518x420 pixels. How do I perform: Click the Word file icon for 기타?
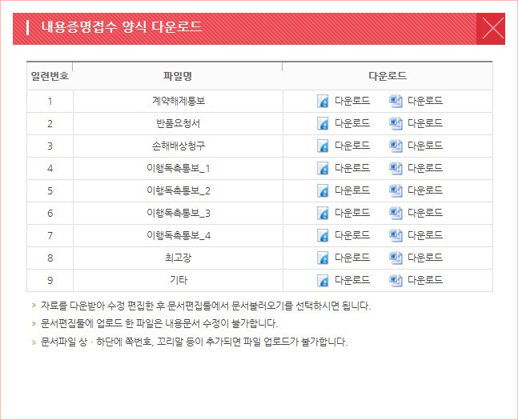[x=396, y=281]
